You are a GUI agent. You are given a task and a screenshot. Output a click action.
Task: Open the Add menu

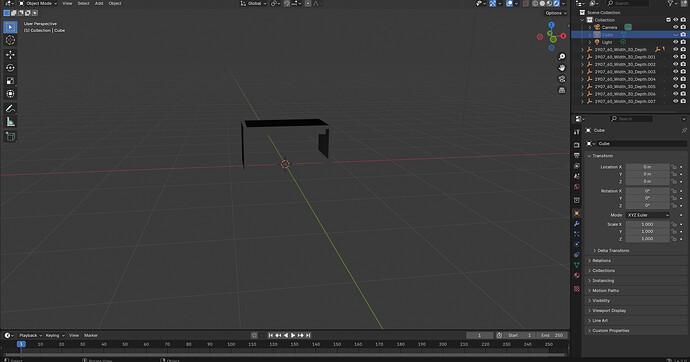[99, 4]
